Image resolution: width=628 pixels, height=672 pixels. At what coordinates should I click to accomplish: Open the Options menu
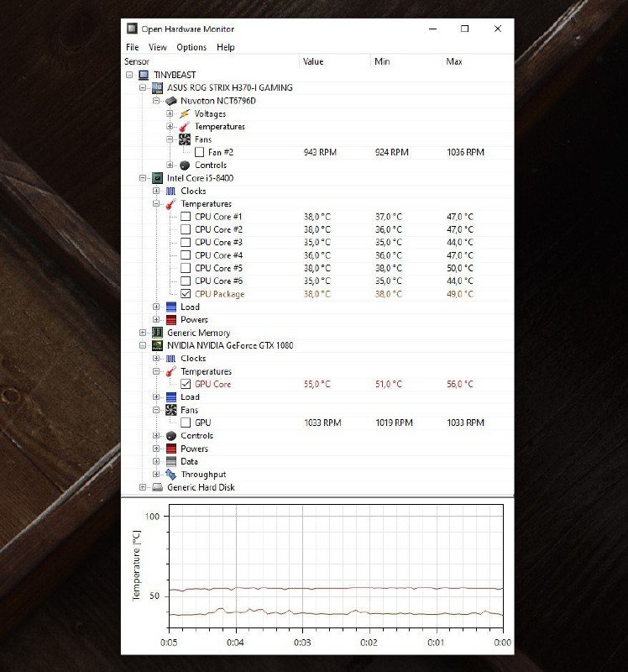191,47
